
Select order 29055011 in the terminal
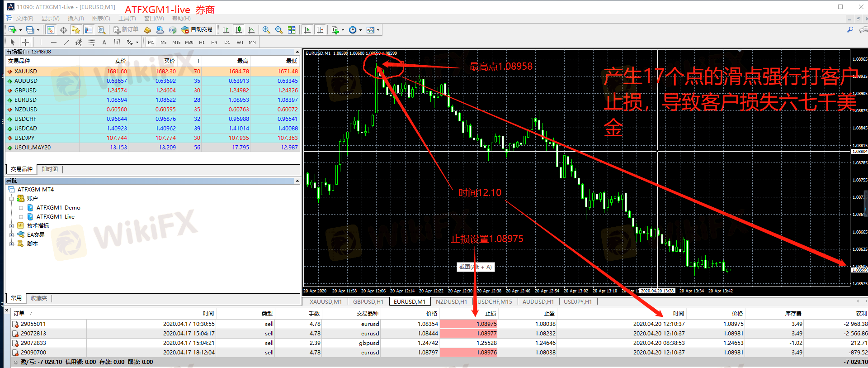click(439, 324)
